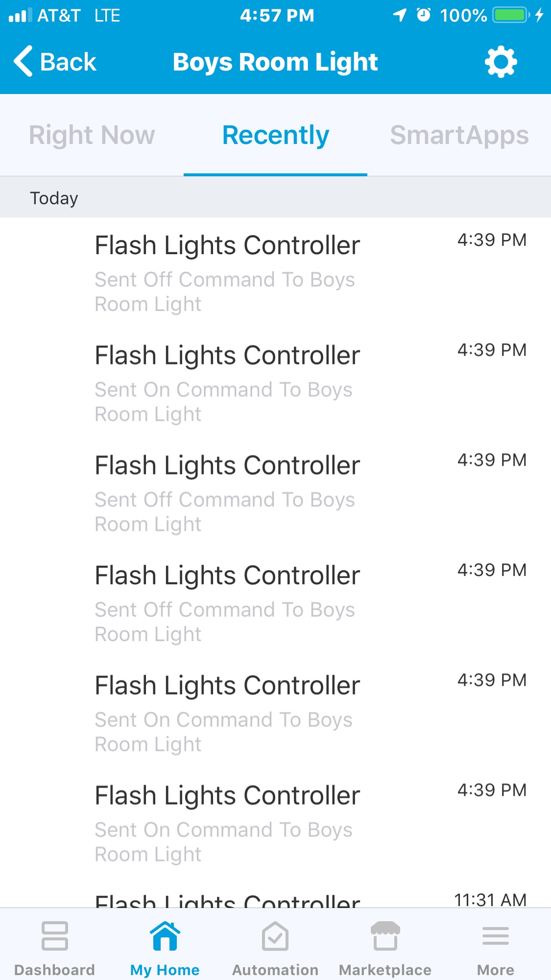Tap the Back chevron arrow
The width and height of the screenshot is (551, 980).
pos(23,62)
